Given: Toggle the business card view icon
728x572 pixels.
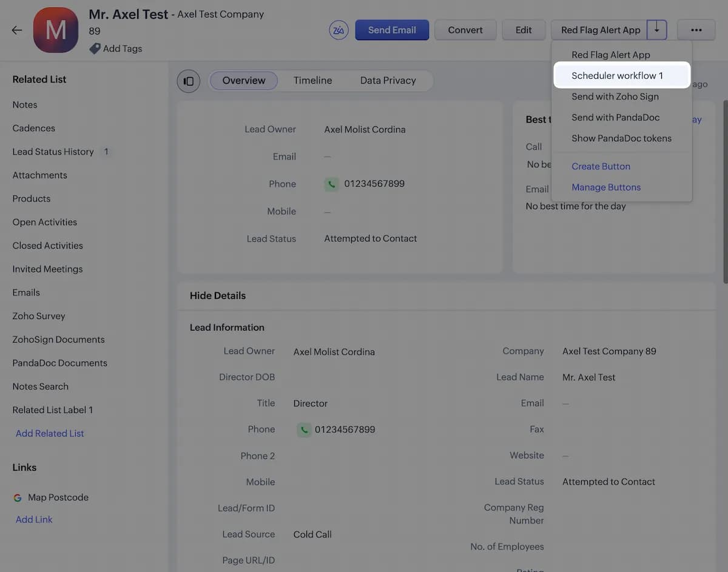Looking at the screenshot, I should click(x=188, y=81).
